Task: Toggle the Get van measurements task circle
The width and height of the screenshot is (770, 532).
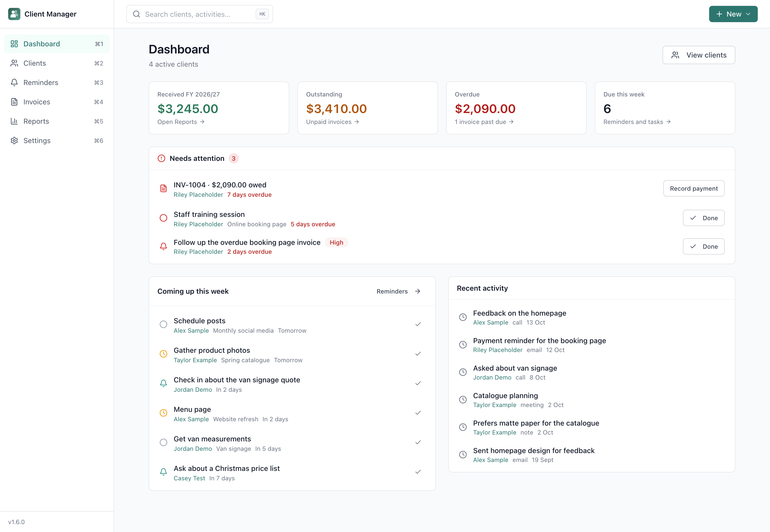Action: point(163,442)
